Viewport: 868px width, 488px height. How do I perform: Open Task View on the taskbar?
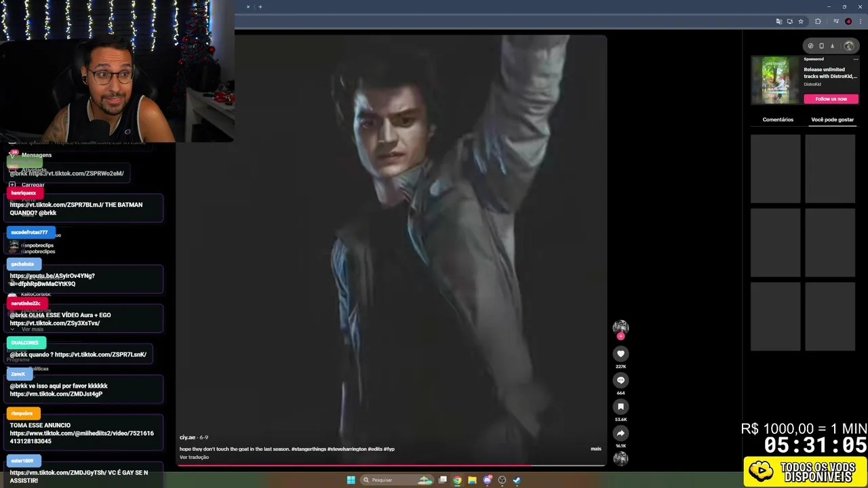click(x=443, y=480)
